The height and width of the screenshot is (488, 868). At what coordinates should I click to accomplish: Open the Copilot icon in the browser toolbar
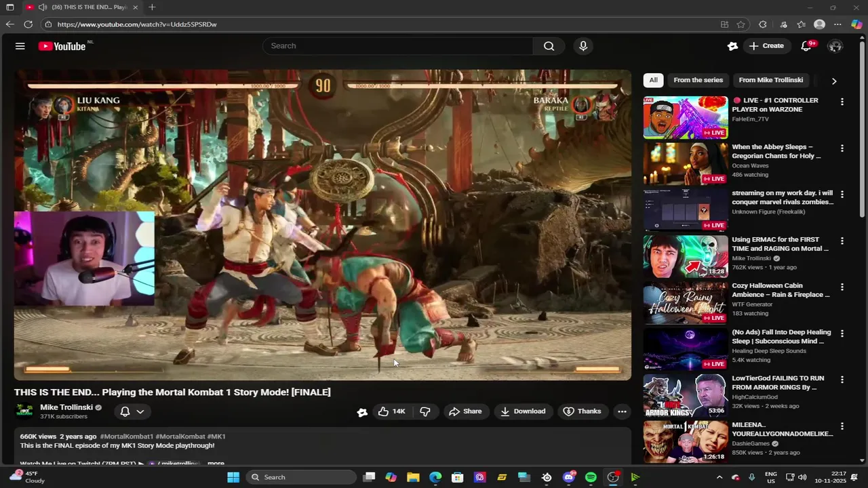(x=856, y=24)
